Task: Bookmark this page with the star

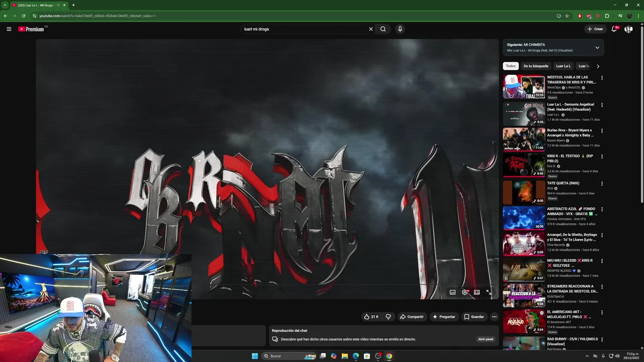Action: 567,16
